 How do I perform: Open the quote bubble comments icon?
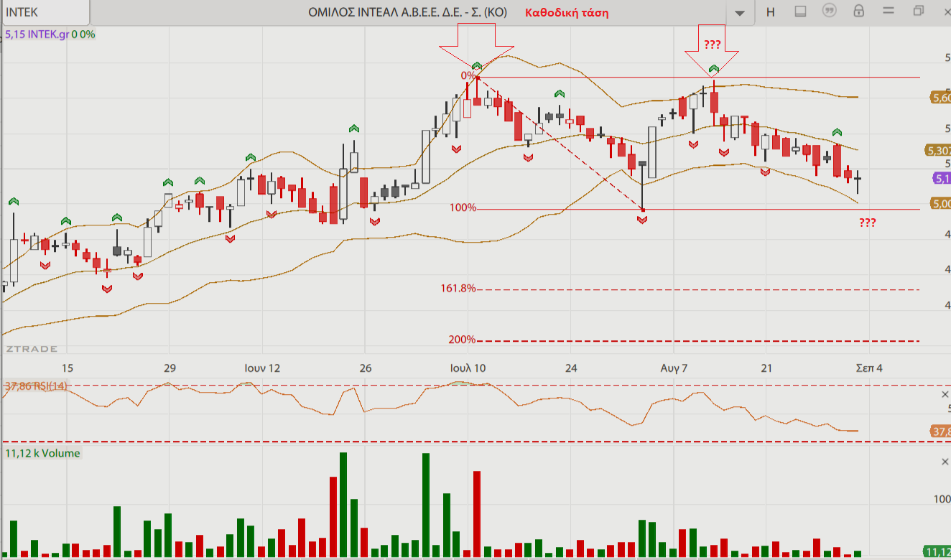coord(830,11)
